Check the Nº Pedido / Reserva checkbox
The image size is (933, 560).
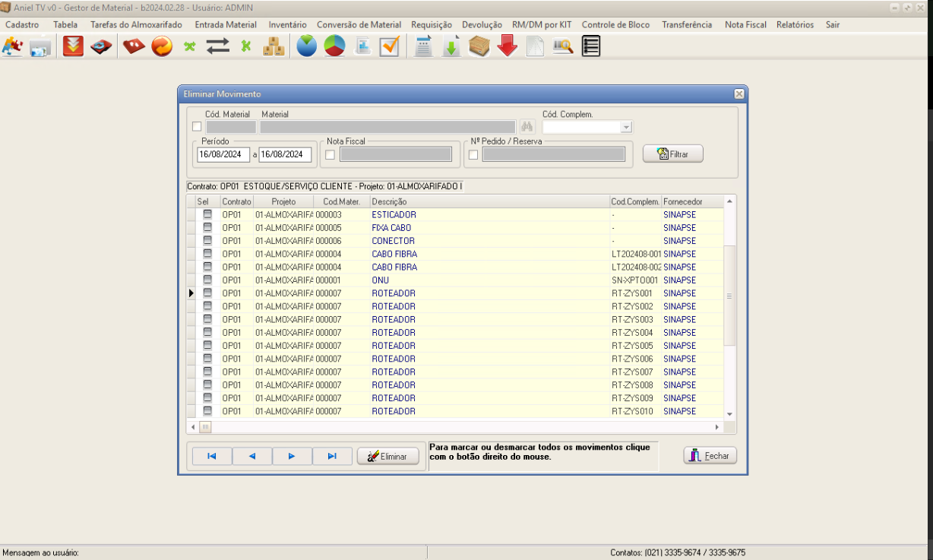[473, 155]
